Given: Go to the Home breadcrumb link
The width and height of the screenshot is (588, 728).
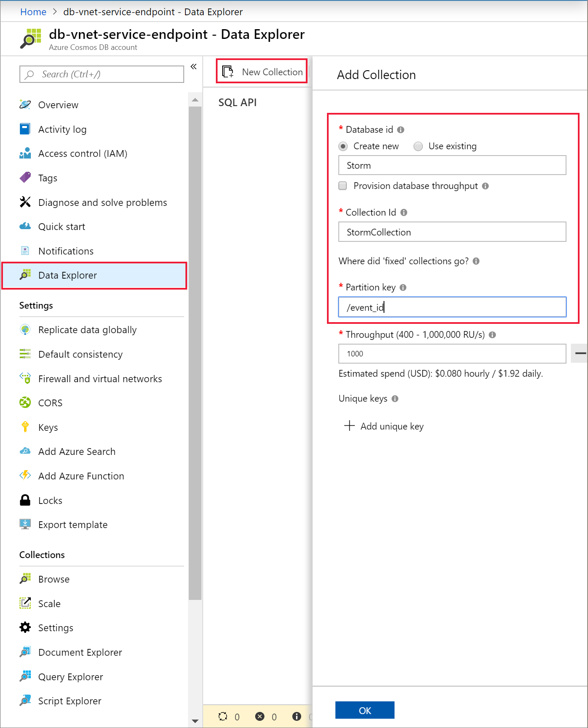Looking at the screenshot, I should coord(33,12).
